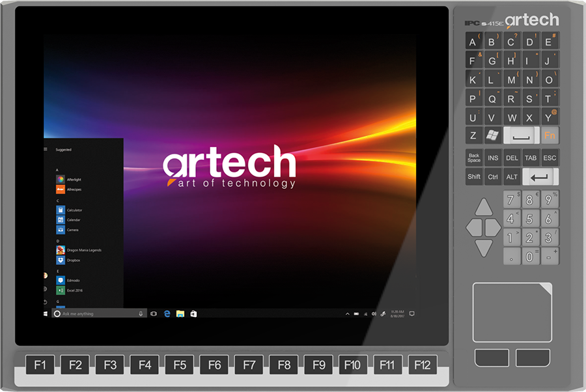Tap the F1 function key
The height and width of the screenshot is (392, 586).
pos(40,365)
